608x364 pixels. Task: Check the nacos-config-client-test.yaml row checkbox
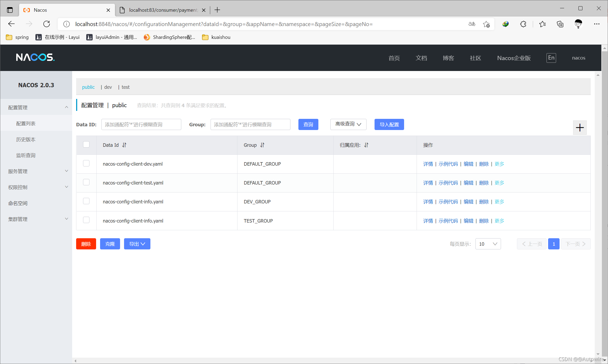(86, 182)
